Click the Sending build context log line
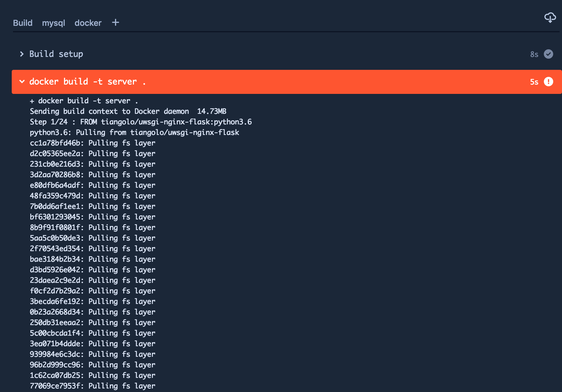Screen dimensions: 562x392 tap(128, 111)
